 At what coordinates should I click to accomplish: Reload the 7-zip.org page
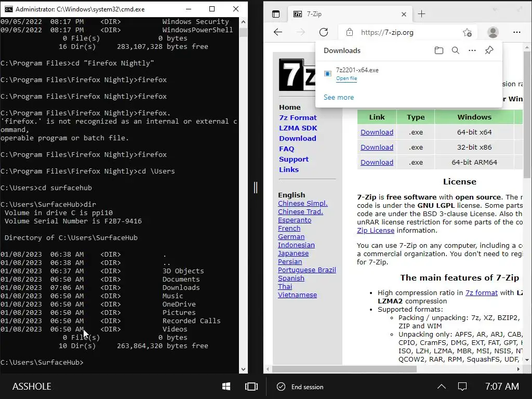point(324,32)
